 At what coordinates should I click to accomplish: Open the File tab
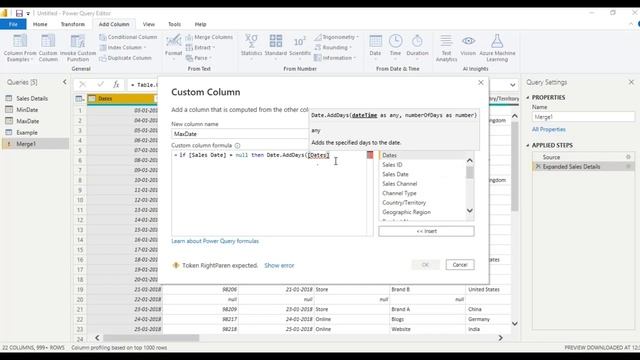click(13, 24)
